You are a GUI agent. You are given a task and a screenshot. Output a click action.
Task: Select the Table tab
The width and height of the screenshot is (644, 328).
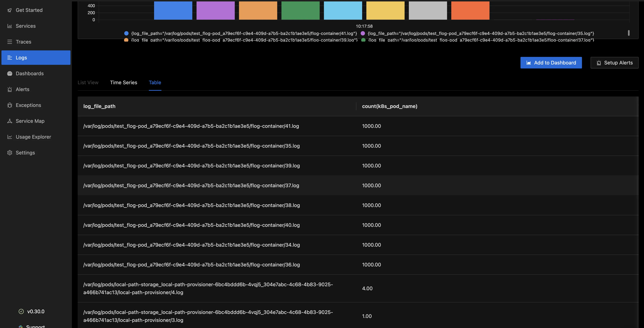click(155, 82)
